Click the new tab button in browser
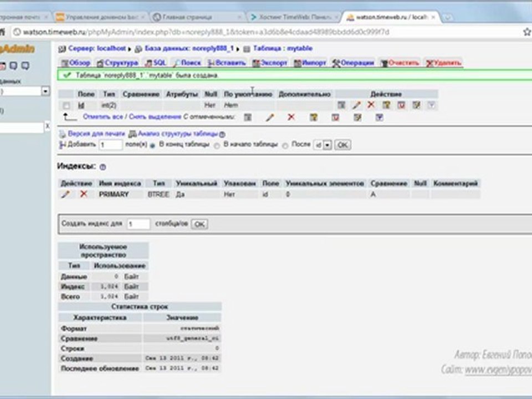 (448, 17)
